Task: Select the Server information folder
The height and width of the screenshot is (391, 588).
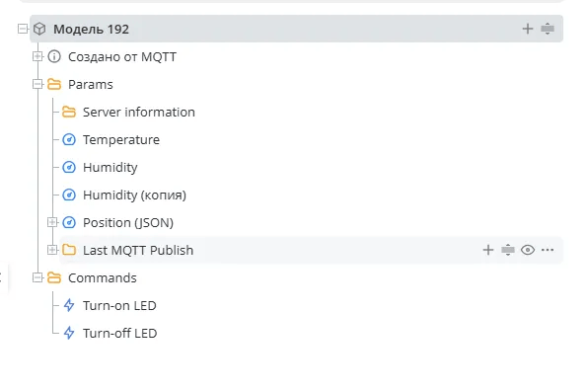Action: (139, 113)
